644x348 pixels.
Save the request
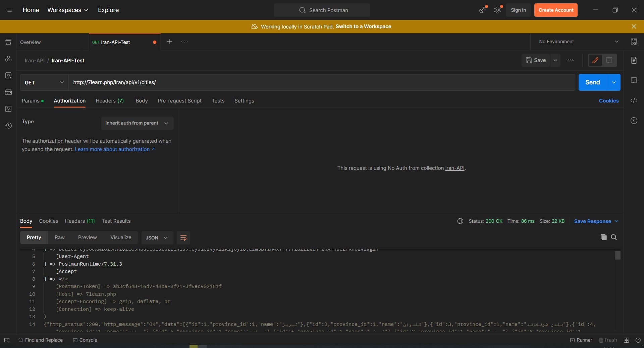pyautogui.click(x=536, y=60)
